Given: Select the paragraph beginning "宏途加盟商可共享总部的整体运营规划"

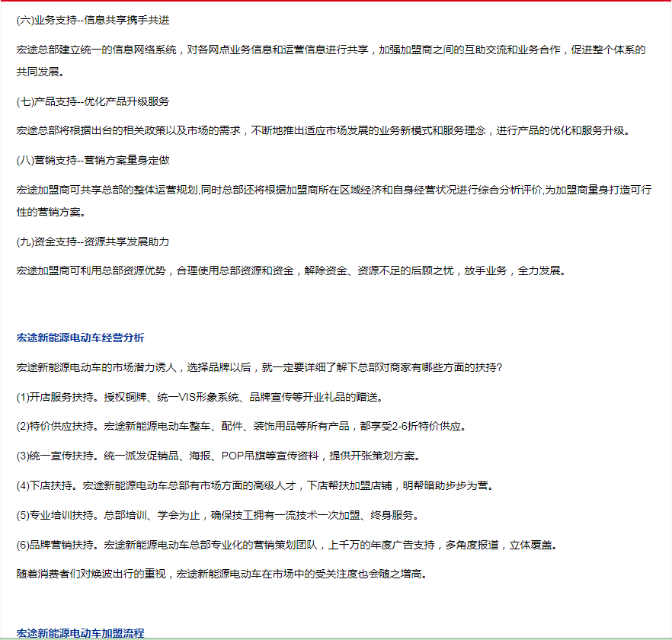Looking at the screenshot, I should coord(334,201).
